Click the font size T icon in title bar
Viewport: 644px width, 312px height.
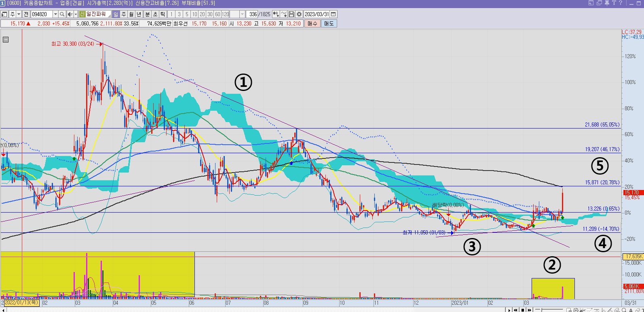click(x=614, y=3)
